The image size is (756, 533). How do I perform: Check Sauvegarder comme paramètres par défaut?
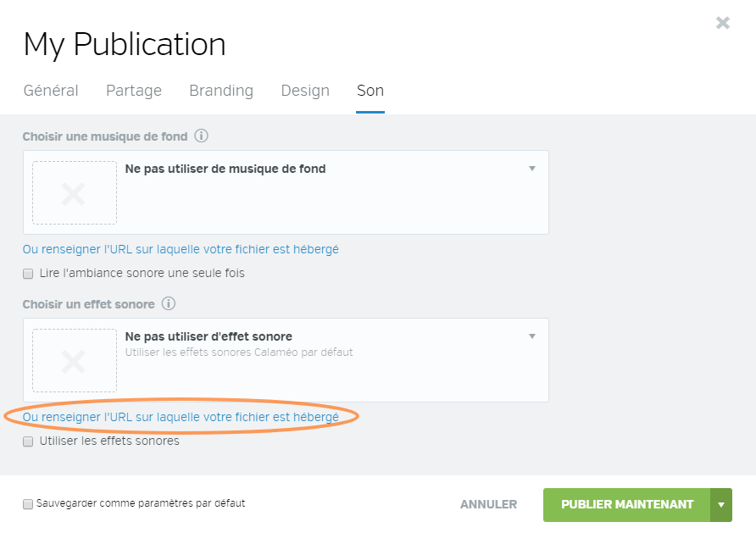[x=28, y=504]
